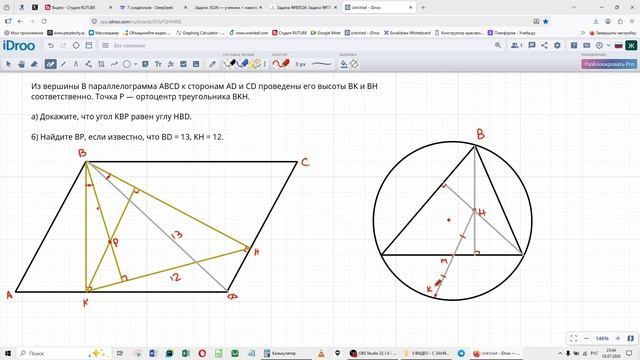Screen dimensions: 640x360
Task: Undo the last action in iDroo
Action: click(x=51, y=46)
